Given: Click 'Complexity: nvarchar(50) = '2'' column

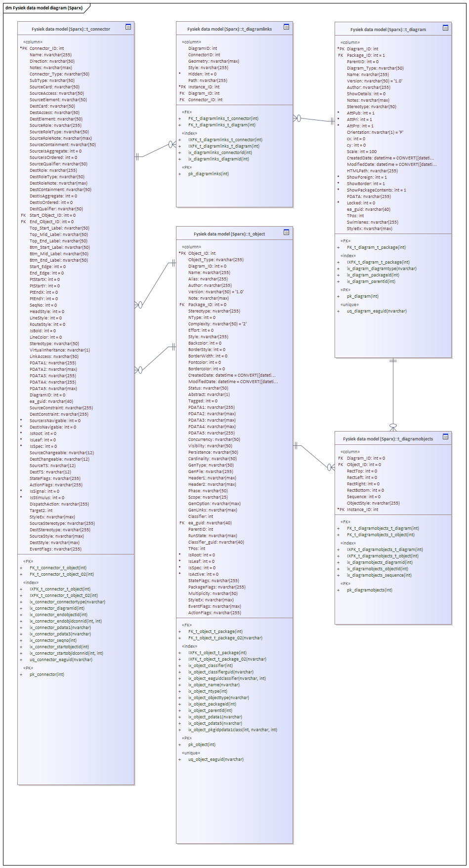Looking at the screenshot, I should (217, 324).
